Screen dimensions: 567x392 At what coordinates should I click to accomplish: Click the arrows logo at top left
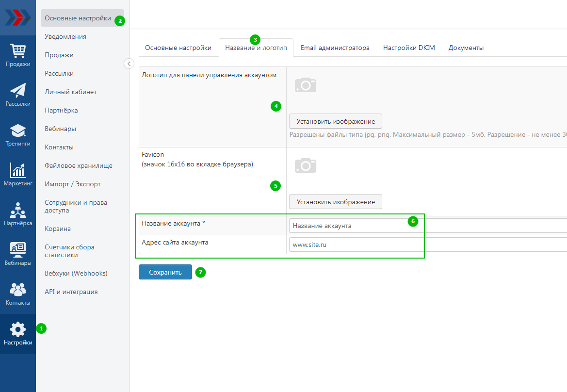point(17,17)
